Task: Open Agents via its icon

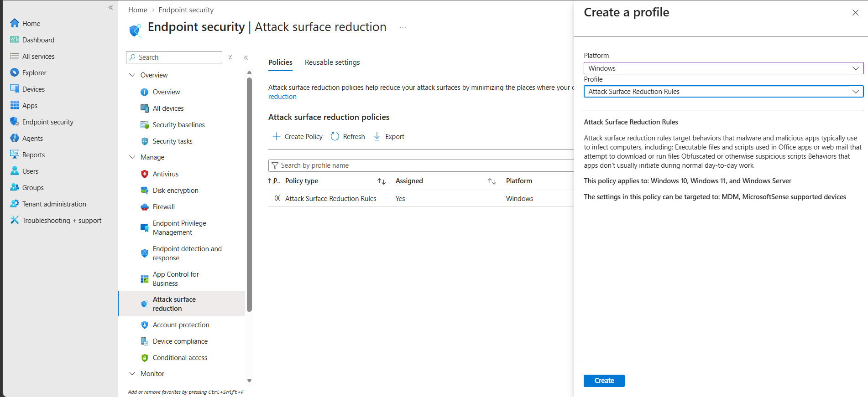Action: 15,138
